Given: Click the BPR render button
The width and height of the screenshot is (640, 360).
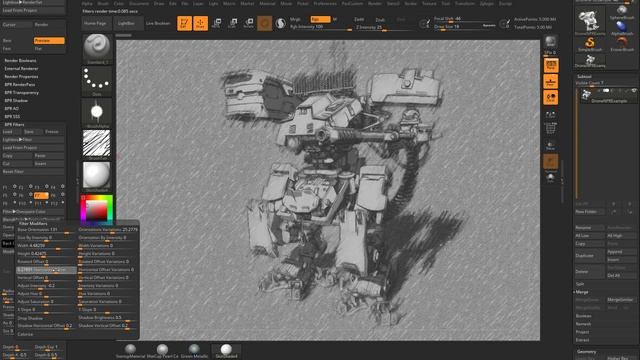Looking at the screenshot, I should coord(550,42).
